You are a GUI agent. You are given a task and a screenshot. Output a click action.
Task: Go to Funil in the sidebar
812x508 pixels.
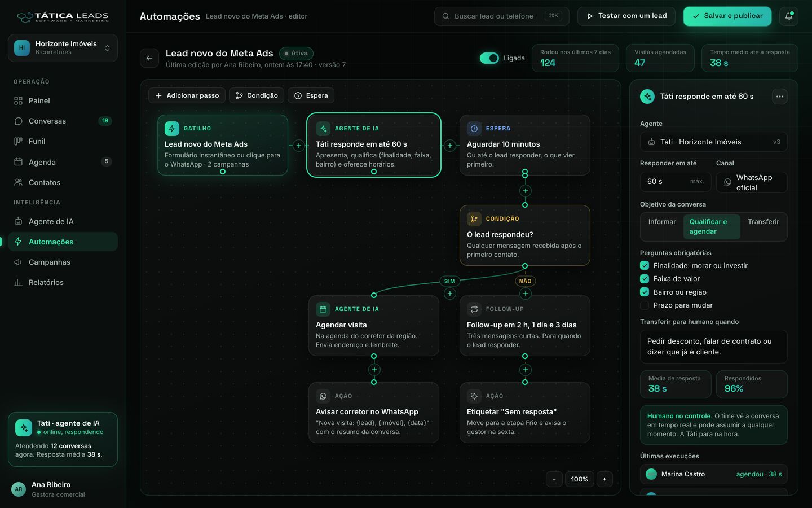63,141
